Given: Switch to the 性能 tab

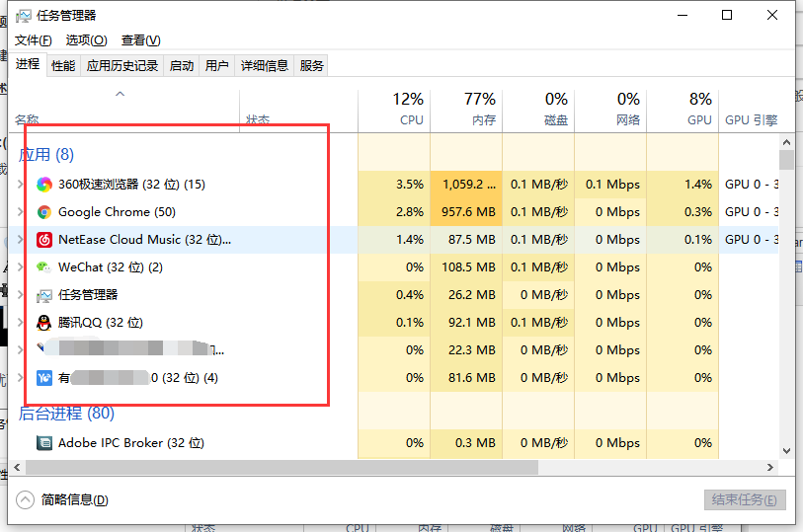Looking at the screenshot, I should pos(63,66).
